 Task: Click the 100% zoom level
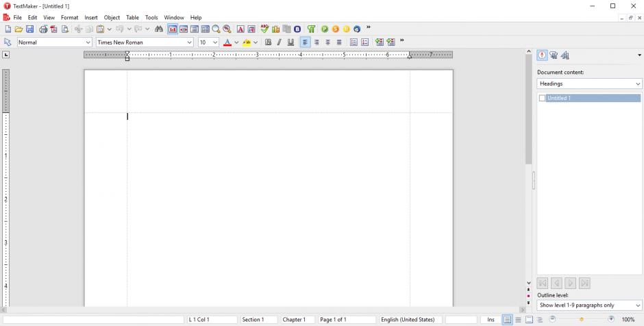pos(628,319)
